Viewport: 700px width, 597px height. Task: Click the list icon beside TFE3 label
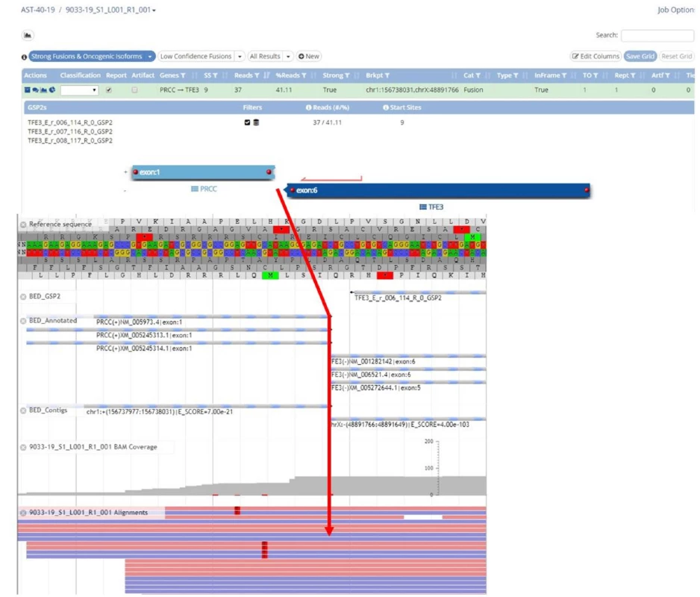pyautogui.click(x=423, y=207)
